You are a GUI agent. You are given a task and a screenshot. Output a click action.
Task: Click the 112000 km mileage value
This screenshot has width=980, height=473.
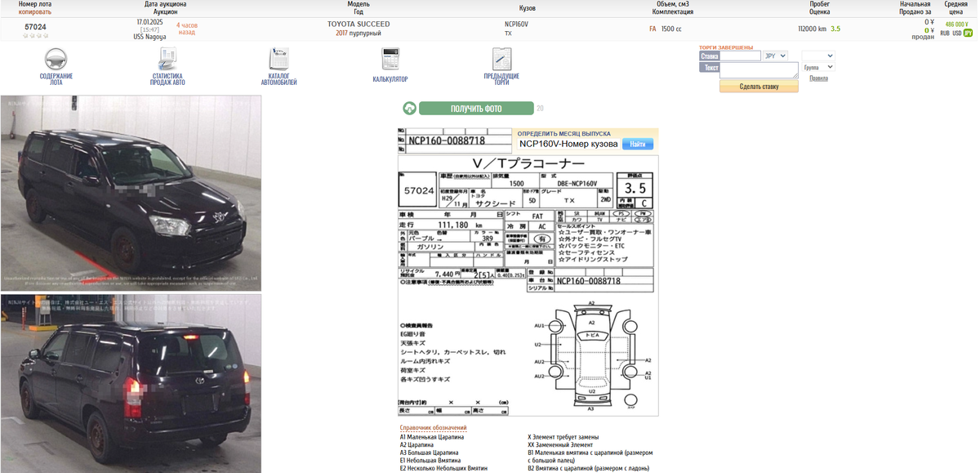(x=812, y=29)
